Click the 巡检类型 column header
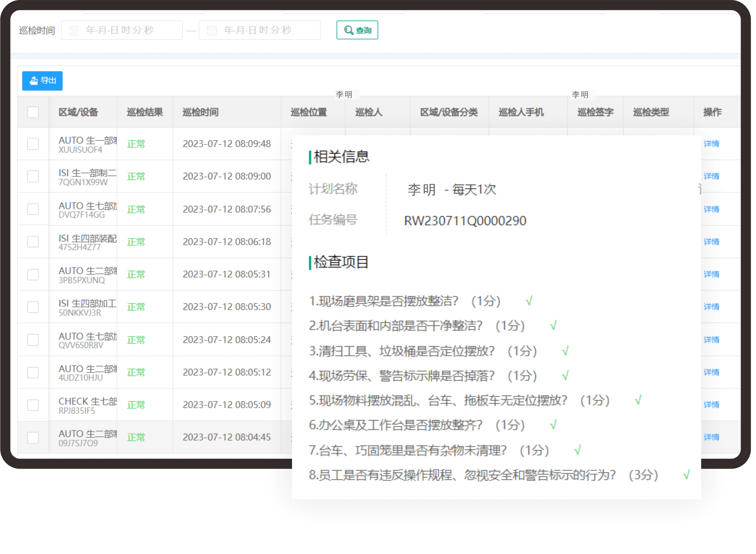756x554 pixels. pyautogui.click(x=651, y=112)
